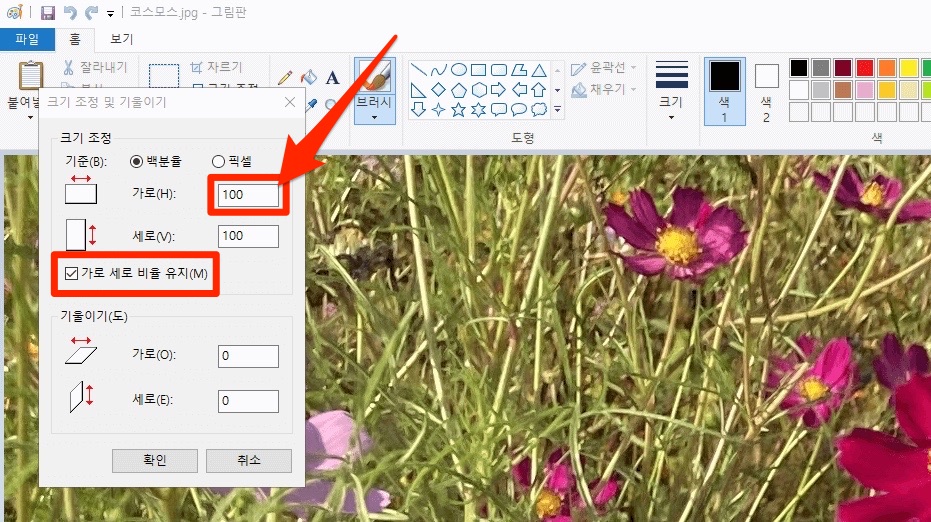Click the resize 가로(H) input field

[248, 195]
